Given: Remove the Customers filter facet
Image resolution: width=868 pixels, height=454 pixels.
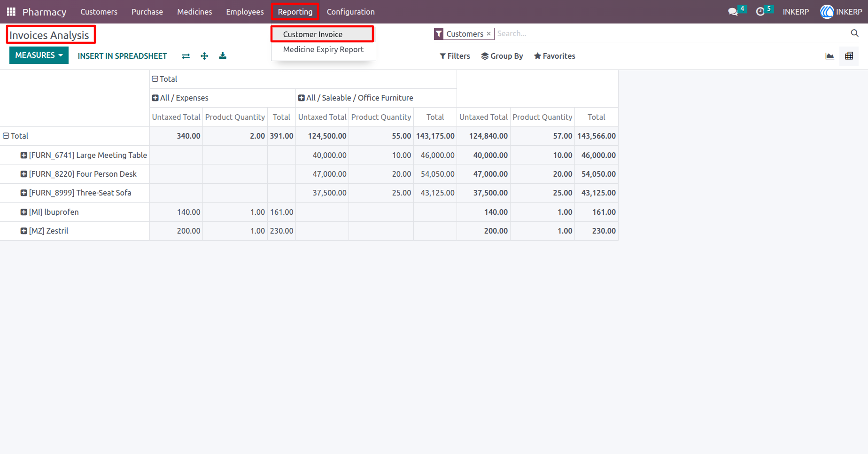Looking at the screenshot, I should [488, 34].
